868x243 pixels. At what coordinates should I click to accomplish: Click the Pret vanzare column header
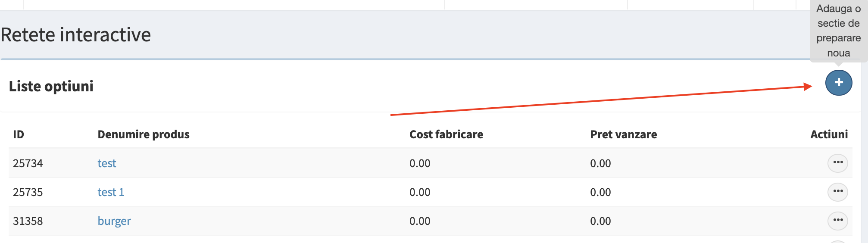pos(623,134)
